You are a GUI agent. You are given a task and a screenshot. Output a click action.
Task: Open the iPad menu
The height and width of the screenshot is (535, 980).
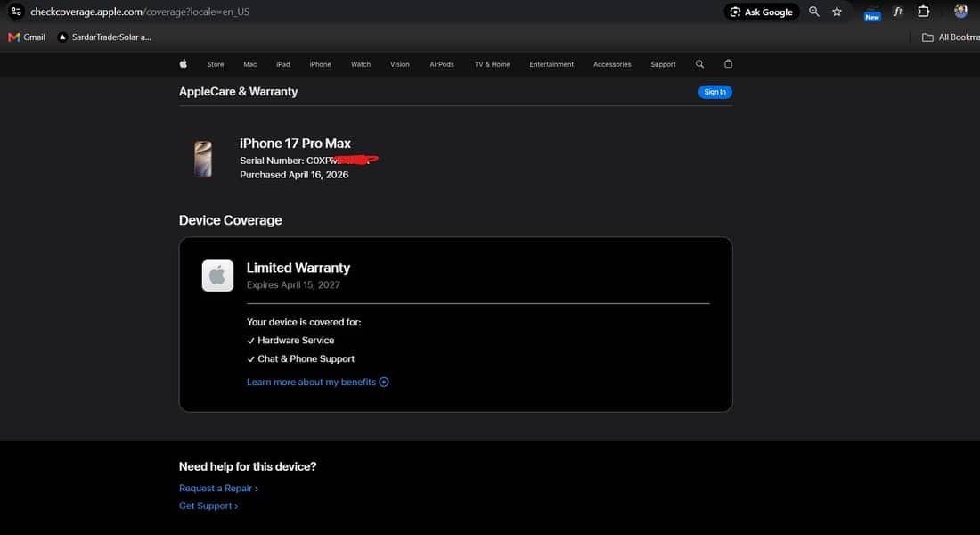[283, 64]
